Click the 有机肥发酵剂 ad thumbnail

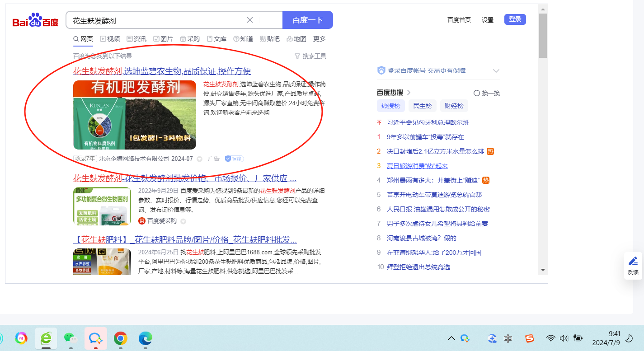(x=135, y=115)
